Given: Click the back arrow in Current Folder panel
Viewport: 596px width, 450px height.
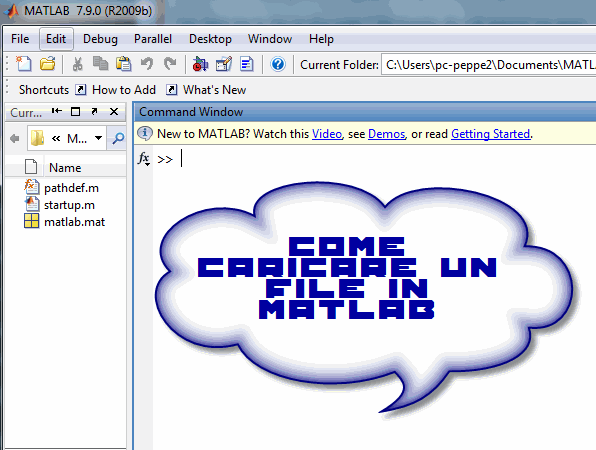Looking at the screenshot, I should (14, 138).
